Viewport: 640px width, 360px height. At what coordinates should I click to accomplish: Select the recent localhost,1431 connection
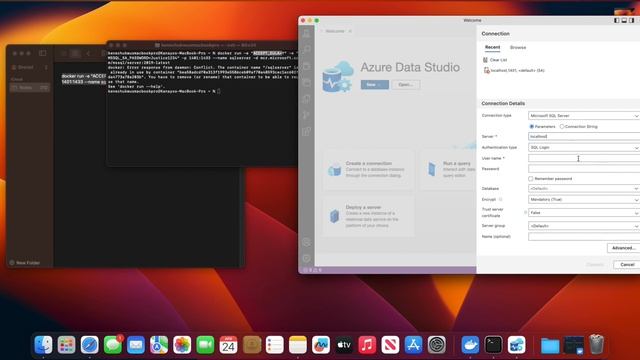coord(514,71)
